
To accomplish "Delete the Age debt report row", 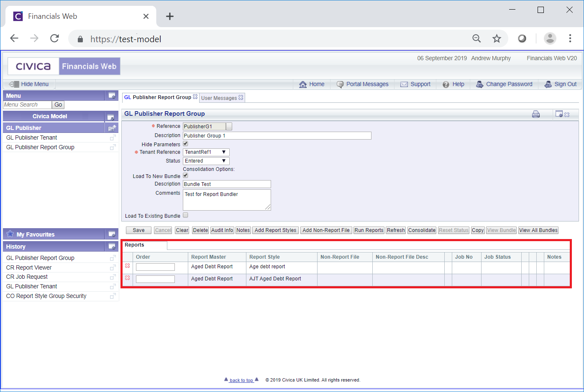I will 128,266.
